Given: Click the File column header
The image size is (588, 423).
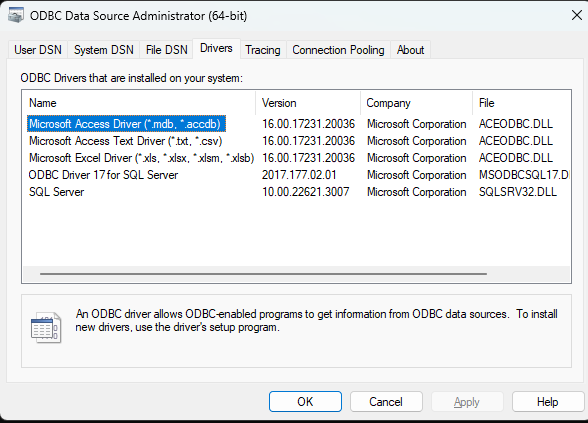Looking at the screenshot, I should (x=521, y=103).
